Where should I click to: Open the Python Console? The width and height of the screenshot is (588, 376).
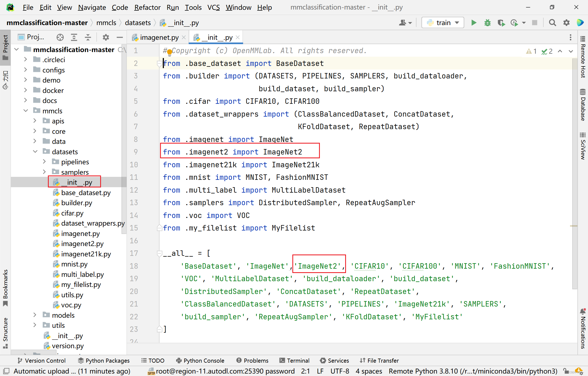click(x=200, y=360)
